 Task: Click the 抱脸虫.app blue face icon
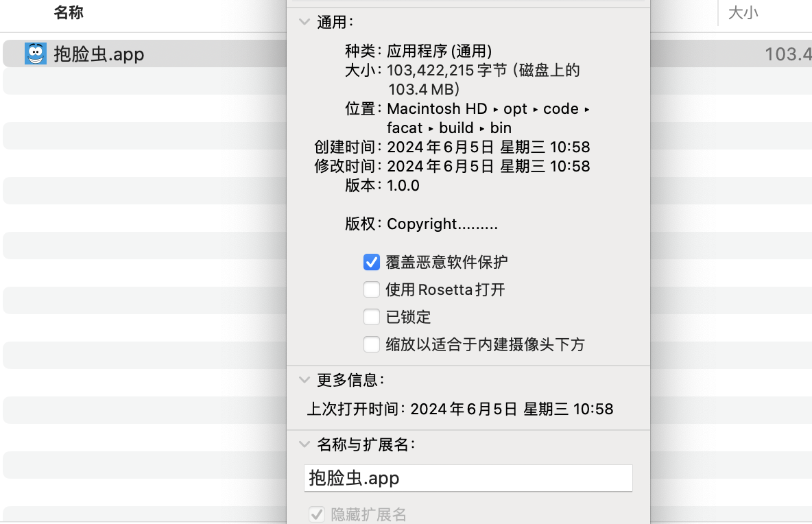click(x=36, y=53)
